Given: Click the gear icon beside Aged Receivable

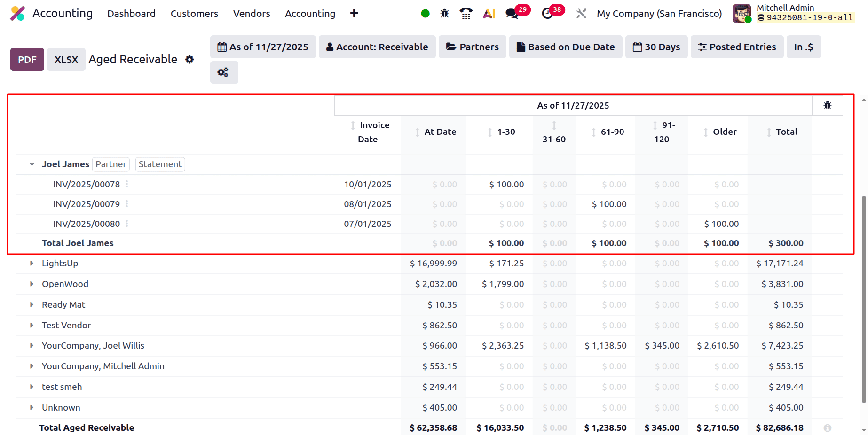Looking at the screenshot, I should point(189,60).
